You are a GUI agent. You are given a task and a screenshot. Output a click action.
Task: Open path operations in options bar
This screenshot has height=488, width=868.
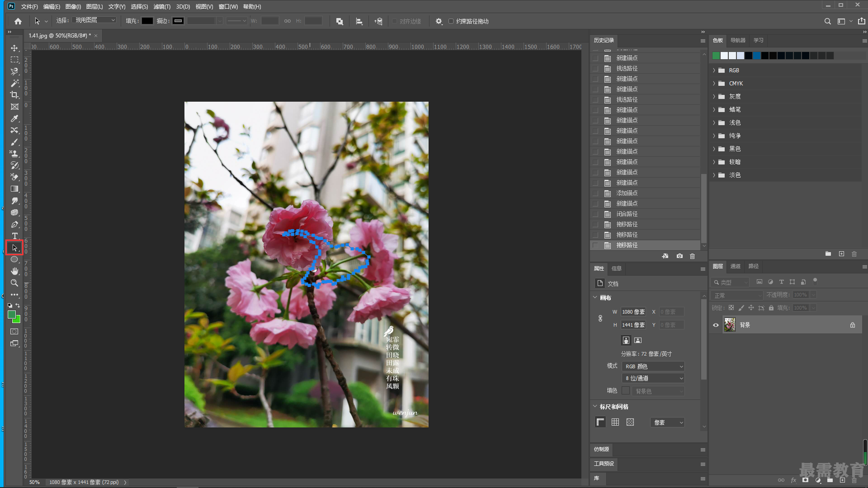[x=340, y=21]
